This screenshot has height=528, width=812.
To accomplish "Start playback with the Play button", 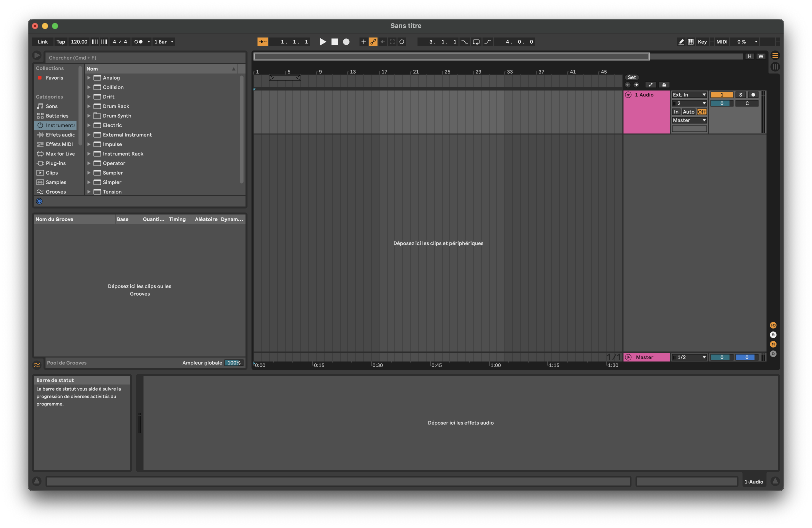I will (x=322, y=41).
